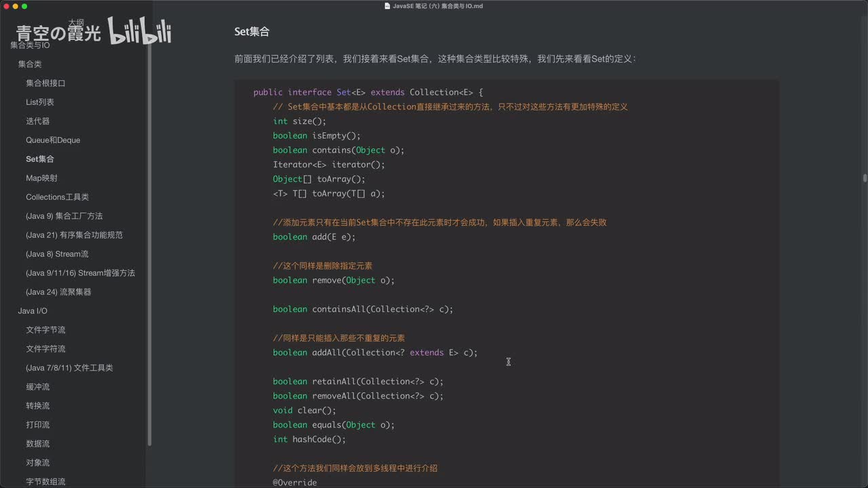The width and height of the screenshot is (868, 488).
Task: Select the bold Set集合 outline item
Action: [x=40, y=159]
